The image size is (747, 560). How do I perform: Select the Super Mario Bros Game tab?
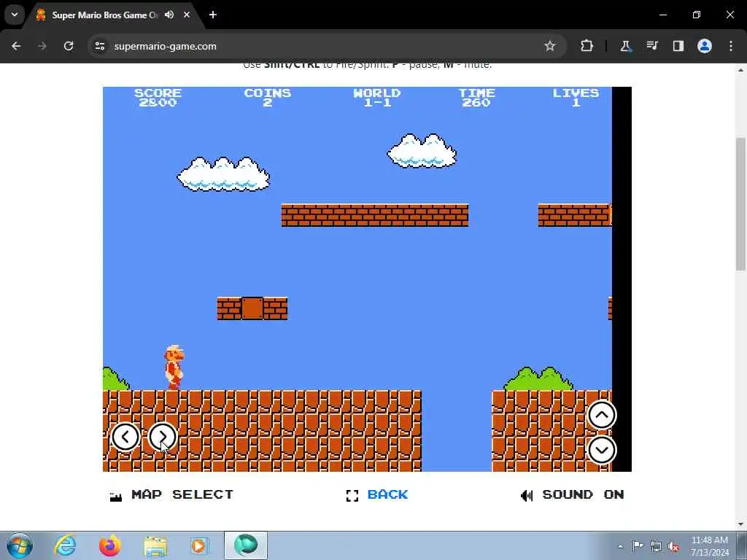(x=115, y=15)
